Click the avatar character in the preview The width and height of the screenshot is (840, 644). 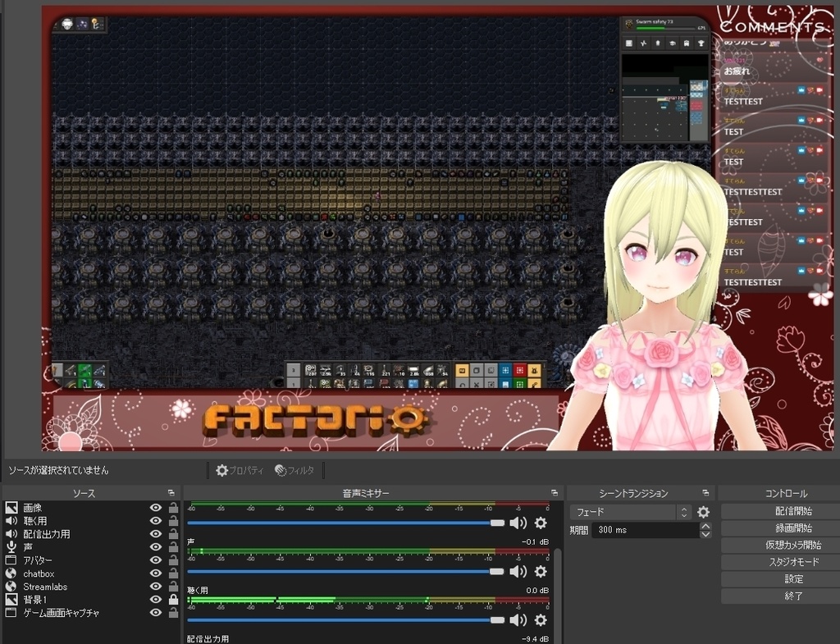tap(662, 305)
